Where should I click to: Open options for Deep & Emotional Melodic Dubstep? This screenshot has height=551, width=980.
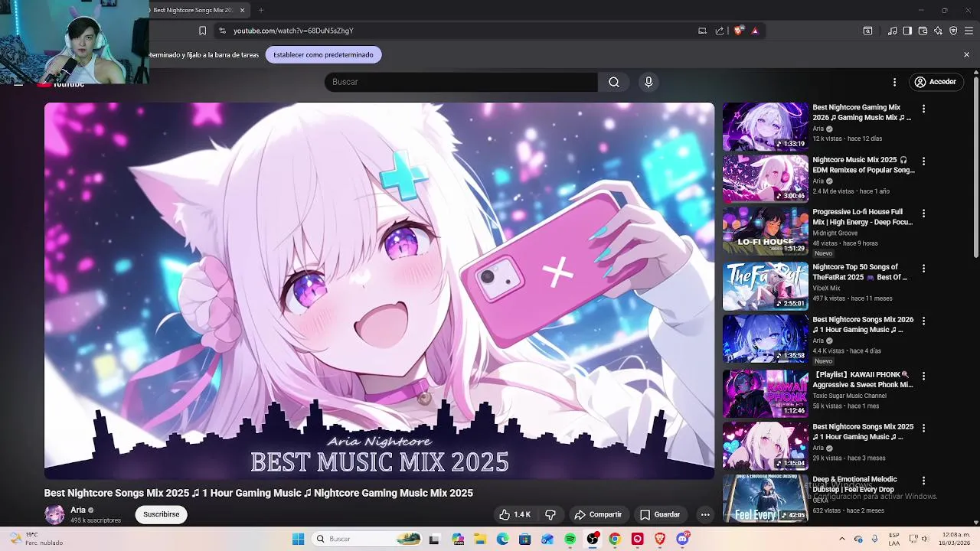pyautogui.click(x=923, y=481)
